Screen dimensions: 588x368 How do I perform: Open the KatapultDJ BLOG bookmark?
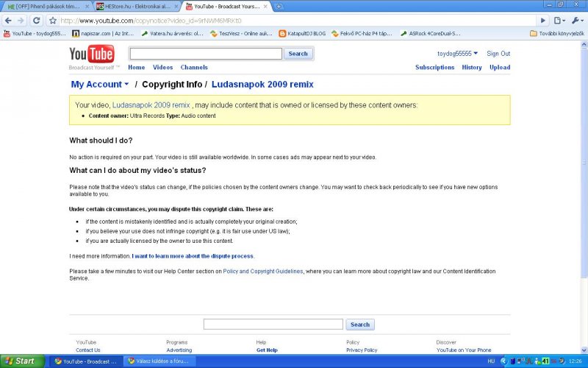pyautogui.click(x=302, y=33)
